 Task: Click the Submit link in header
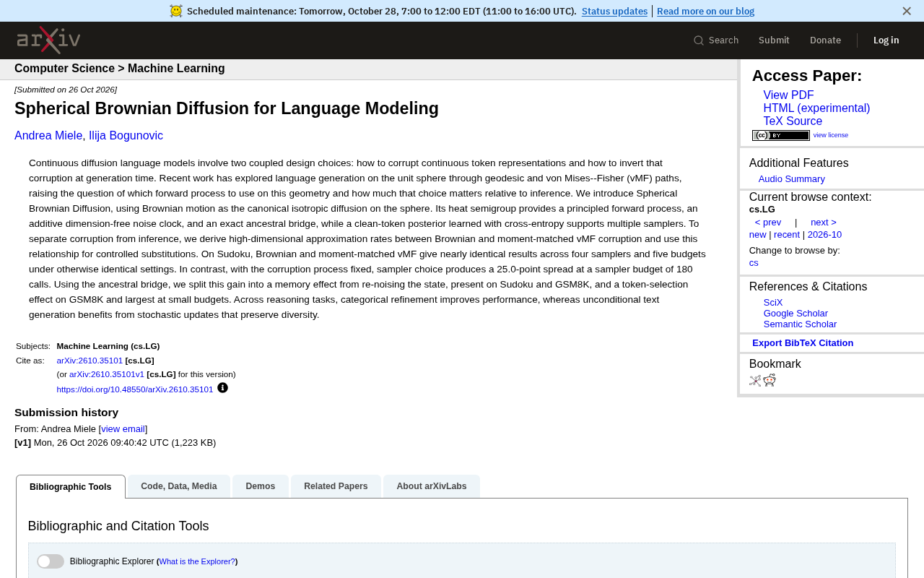point(774,40)
